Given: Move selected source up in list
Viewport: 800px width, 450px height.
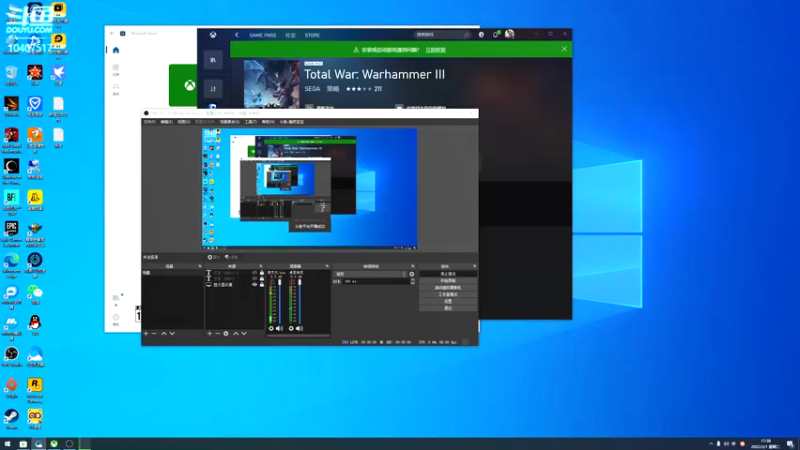Looking at the screenshot, I should (x=236, y=333).
